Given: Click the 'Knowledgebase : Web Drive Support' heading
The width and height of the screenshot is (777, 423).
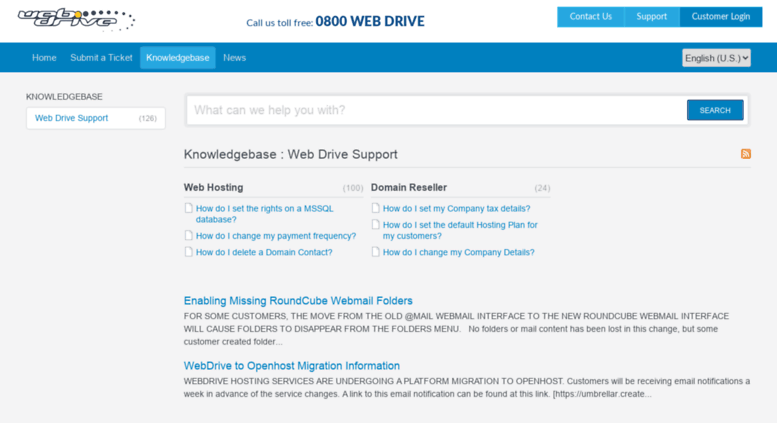Looking at the screenshot, I should point(290,154).
